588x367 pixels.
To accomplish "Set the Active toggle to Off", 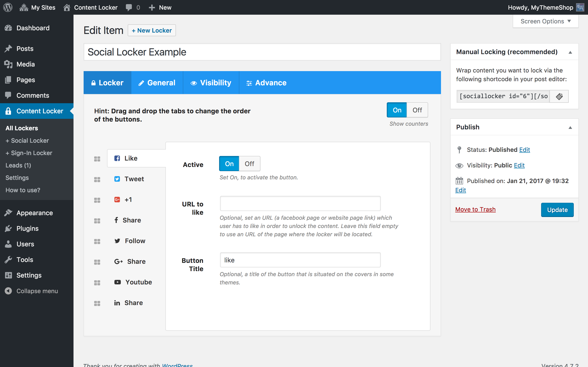I will pos(249,164).
